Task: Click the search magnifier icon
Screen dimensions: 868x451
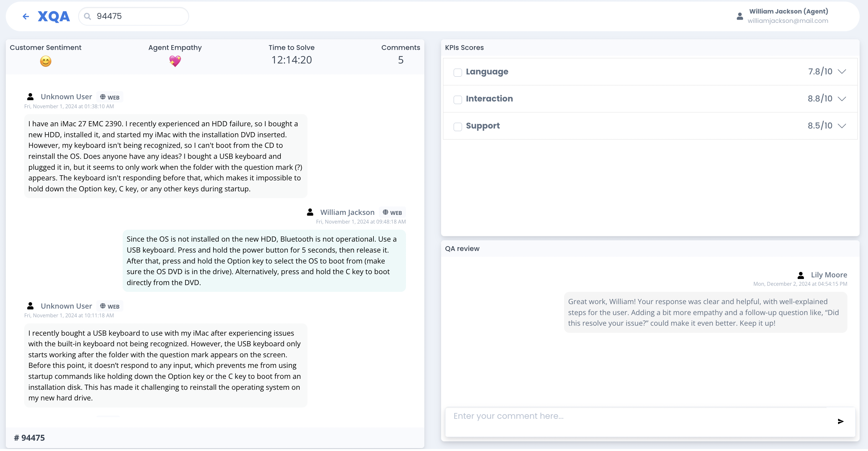Action: pos(88,16)
